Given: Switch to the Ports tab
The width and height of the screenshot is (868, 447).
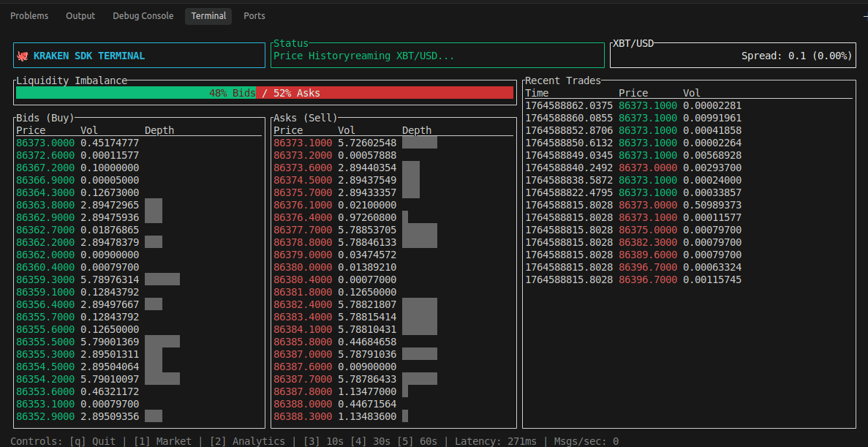Looking at the screenshot, I should [254, 16].
